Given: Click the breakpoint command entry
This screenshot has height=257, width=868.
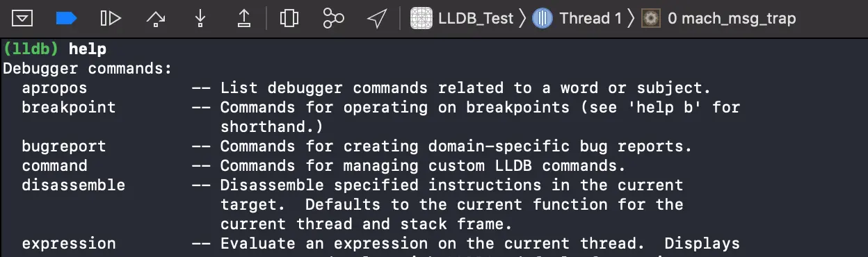Looking at the screenshot, I should coord(69,108).
